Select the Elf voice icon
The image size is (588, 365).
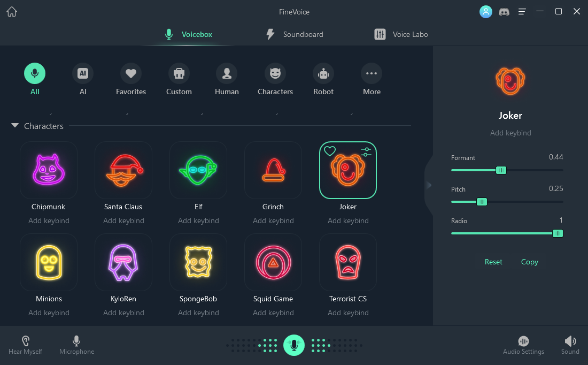click(x=198, y=170)
